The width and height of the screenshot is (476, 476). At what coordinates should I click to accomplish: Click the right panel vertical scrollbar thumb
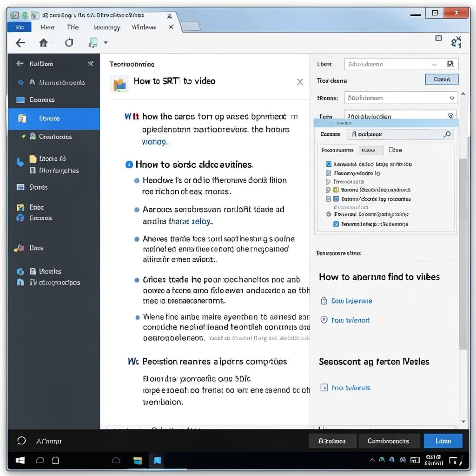[x=463, y=254]
